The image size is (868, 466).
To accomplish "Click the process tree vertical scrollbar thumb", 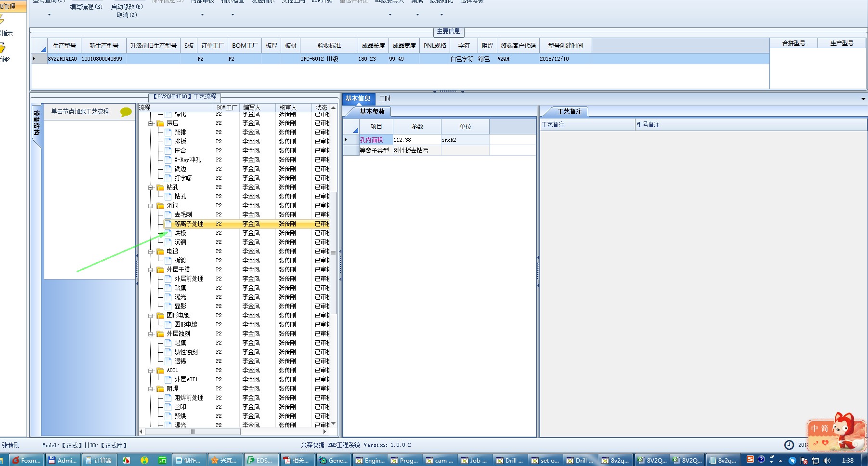I will [333, 253].
